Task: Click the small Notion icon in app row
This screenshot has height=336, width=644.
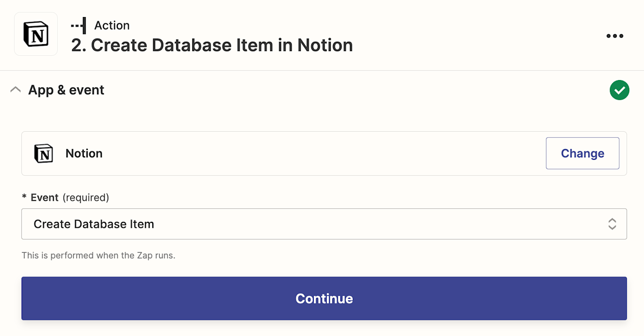Action: coord(44,153)
